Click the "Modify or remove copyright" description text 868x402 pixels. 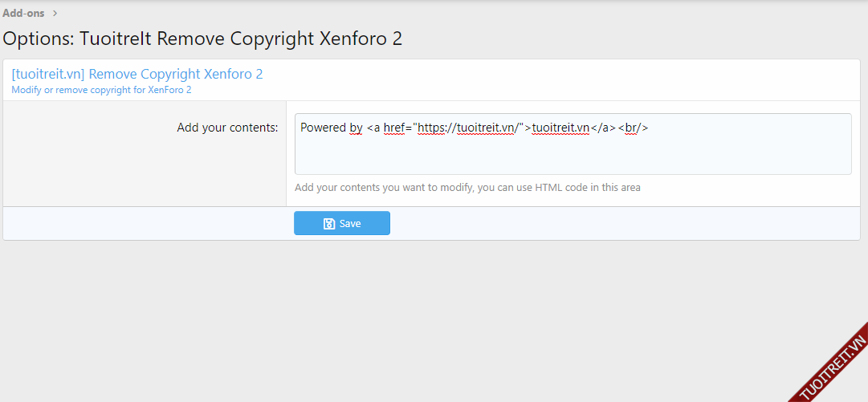(x=101, y=90)
